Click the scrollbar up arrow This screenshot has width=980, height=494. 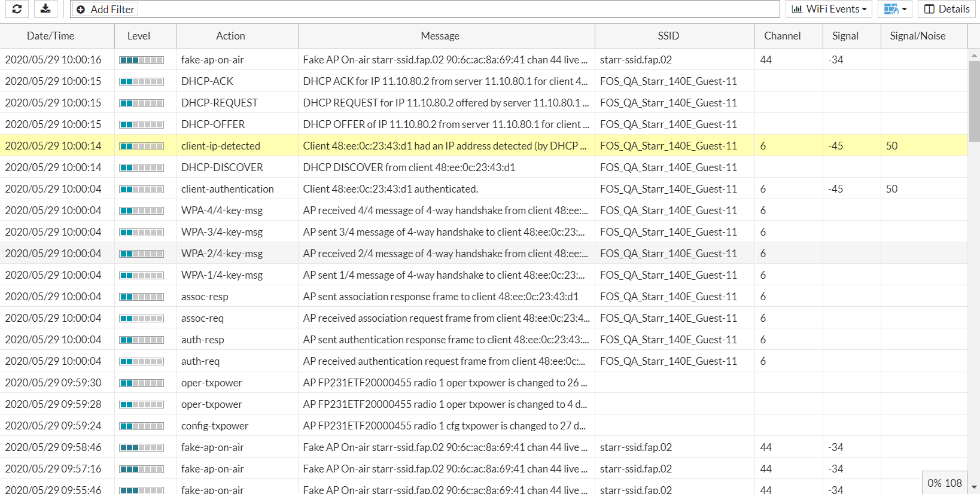point(974,55)
